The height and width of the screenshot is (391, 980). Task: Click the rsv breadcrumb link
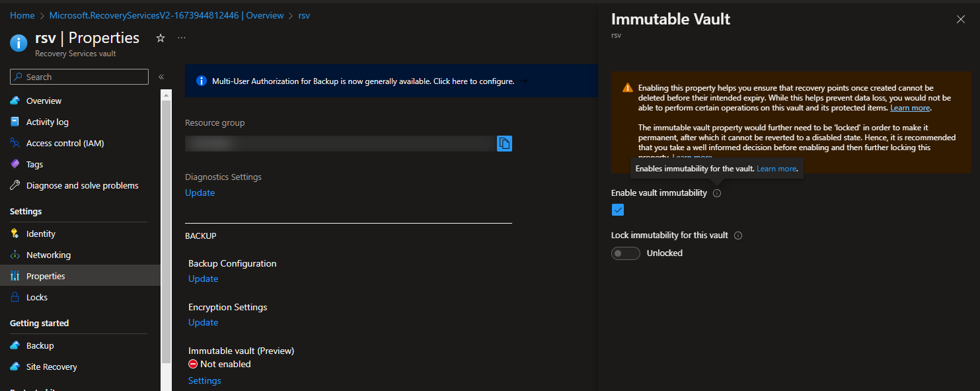point(304,15)
